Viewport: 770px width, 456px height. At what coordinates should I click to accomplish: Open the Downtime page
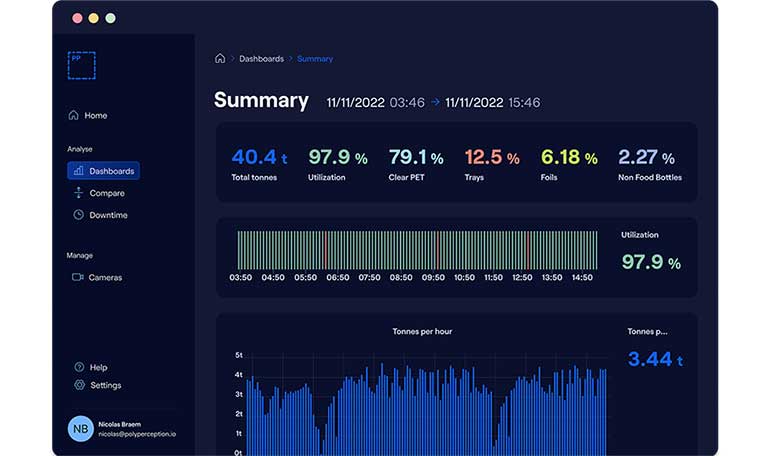tap(101, 215)
